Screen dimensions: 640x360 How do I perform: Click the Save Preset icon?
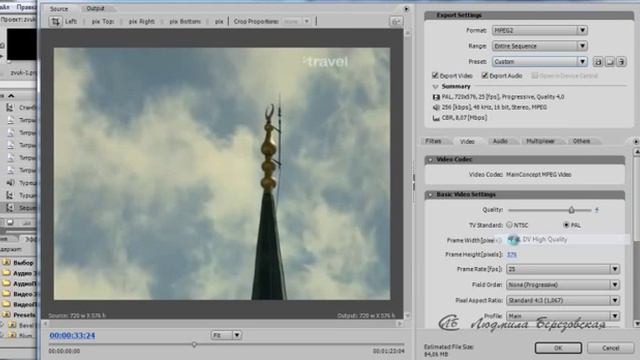[598, 62]
